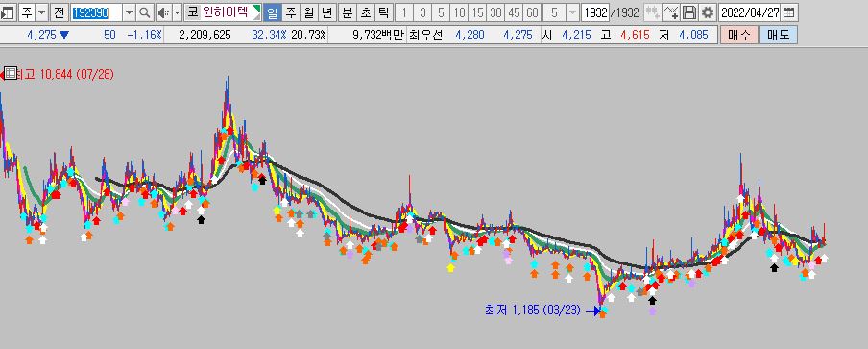Viewport: 868px width, 349px height.
Task: Select the 45 interval button
Action: click(514, 12)
